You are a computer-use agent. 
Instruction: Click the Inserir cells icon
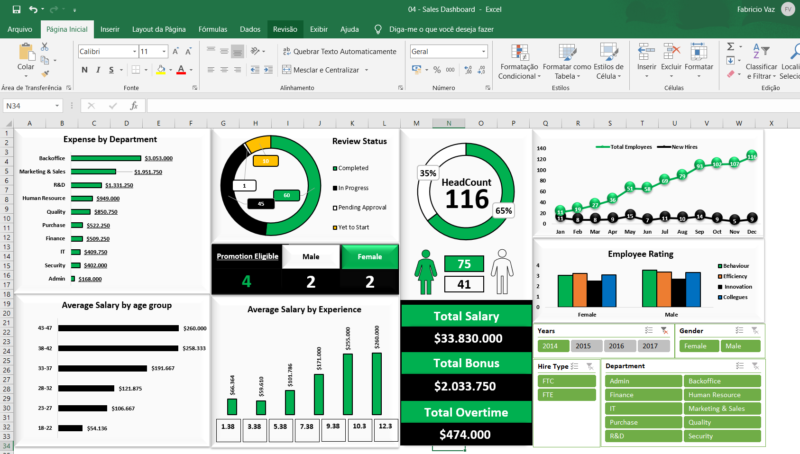[646, 53]
